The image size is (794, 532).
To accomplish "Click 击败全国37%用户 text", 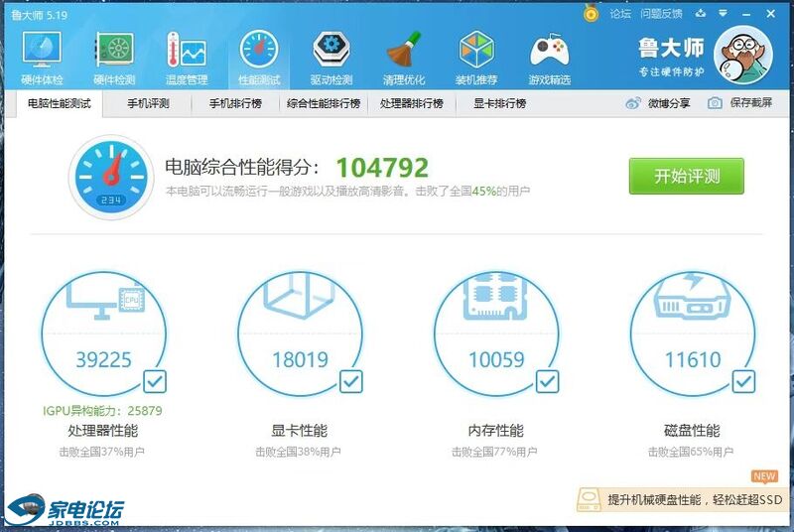I will pos(102,452).
